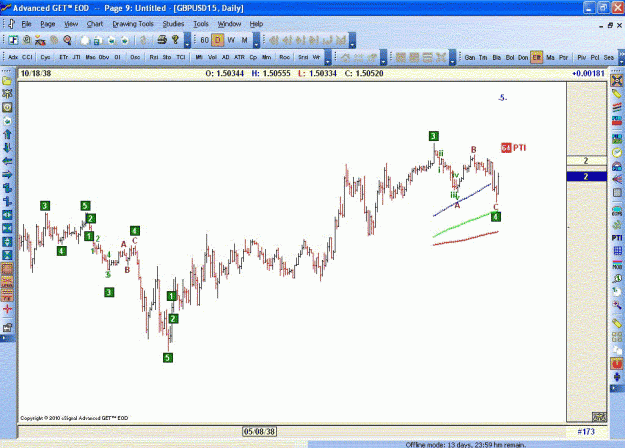Click the trend lines fan icon
The image size is (625, 448).
(617, 179)
